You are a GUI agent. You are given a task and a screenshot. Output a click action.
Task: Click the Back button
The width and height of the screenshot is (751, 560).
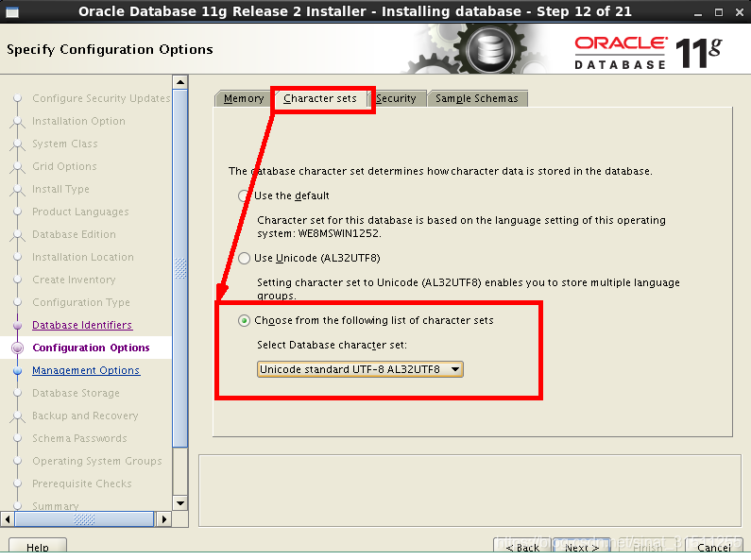pos(522,547)
